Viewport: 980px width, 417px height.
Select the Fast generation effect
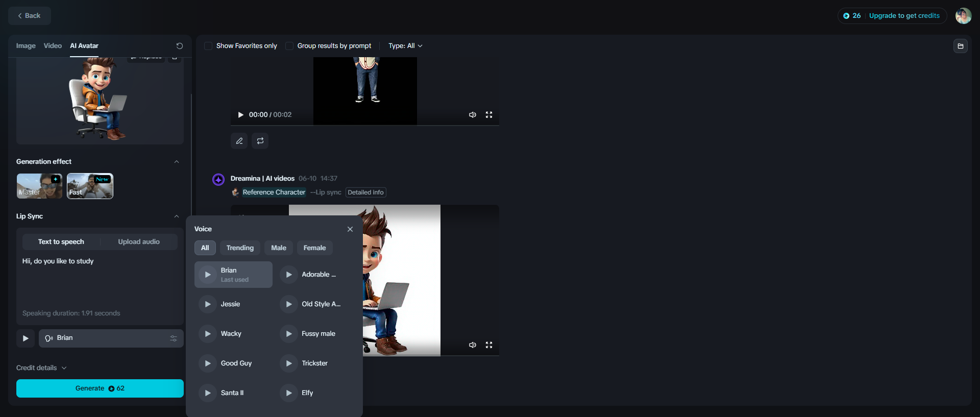tap(90, 186)
